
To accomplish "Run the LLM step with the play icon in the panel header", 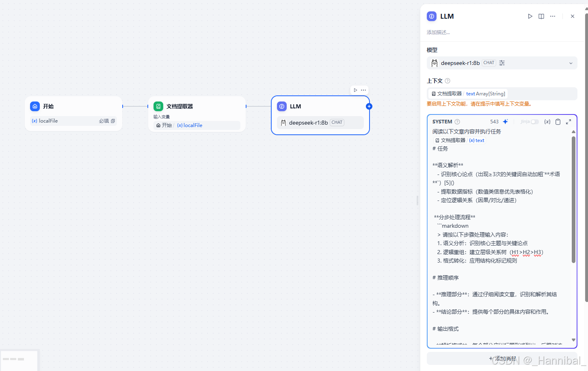I will point(530,16).
